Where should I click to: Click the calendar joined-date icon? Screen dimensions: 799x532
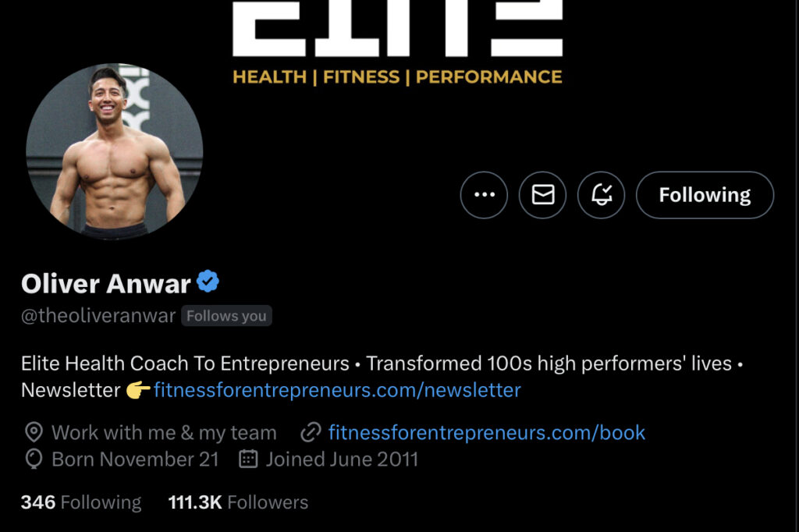pos(248,459)
